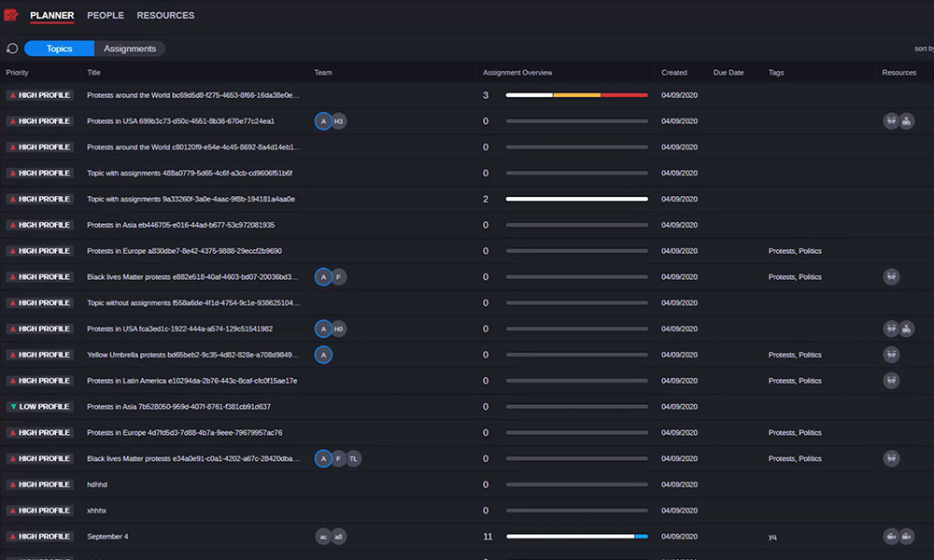Viewport: 934px width, 560px height.
Task: Open 'Topic with assignments 488a0779'
Action: tap(190, 174)
